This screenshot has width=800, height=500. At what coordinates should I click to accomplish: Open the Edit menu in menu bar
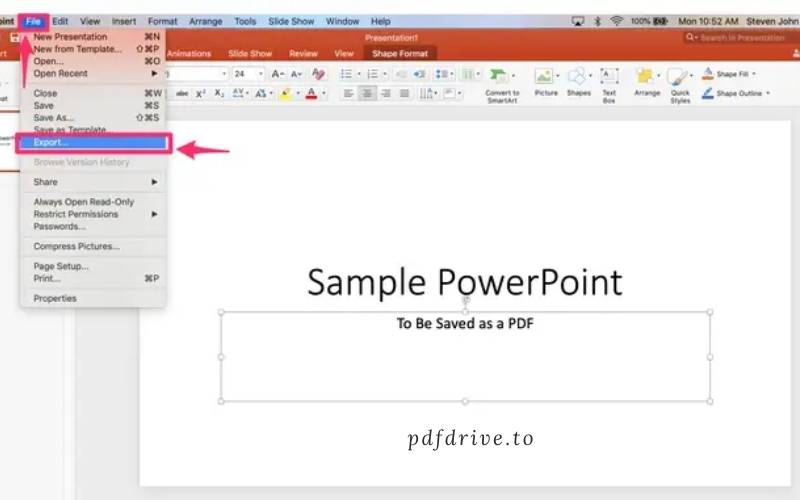pos(60,21)
